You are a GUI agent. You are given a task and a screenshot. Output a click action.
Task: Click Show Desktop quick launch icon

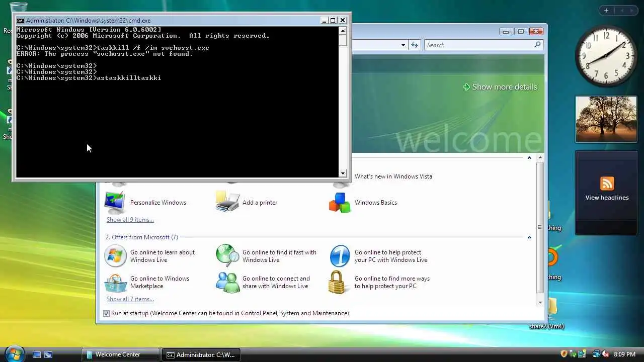37,354
